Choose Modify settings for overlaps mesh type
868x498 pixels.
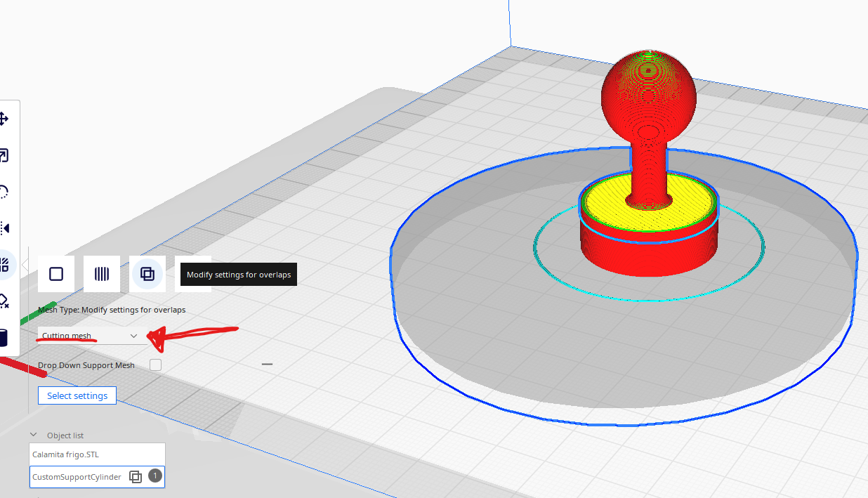click(147, 274)
